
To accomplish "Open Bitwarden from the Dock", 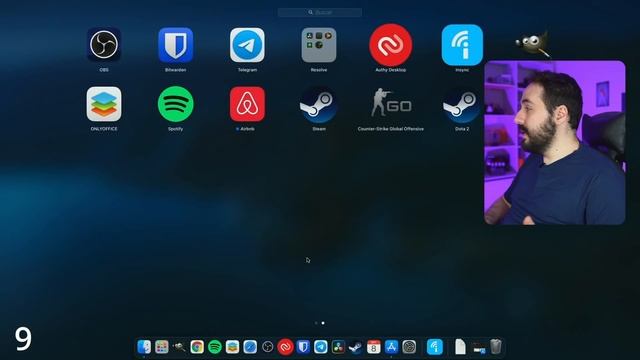I will click(303, 347).
